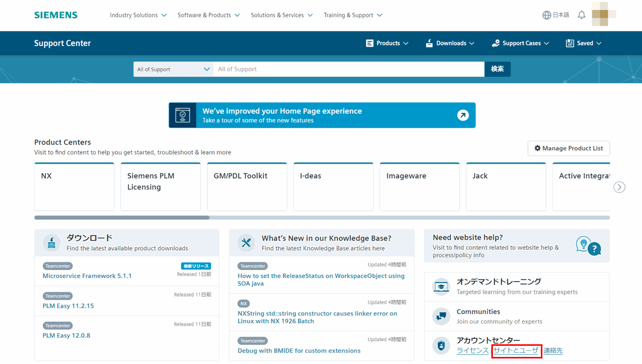Image resolution: width=642 pixels, height=364 pixels.
Task: Expand the Support Cases menu
Action: tap(520, 43)
